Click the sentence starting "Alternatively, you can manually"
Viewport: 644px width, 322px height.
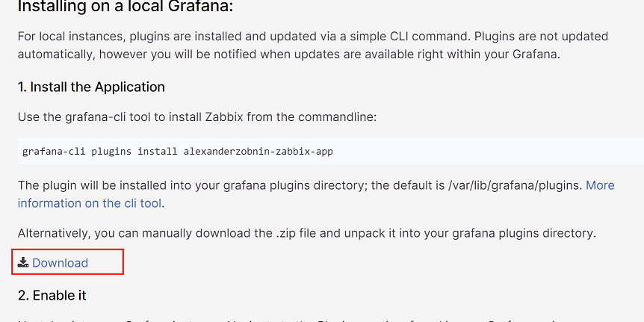306,233
